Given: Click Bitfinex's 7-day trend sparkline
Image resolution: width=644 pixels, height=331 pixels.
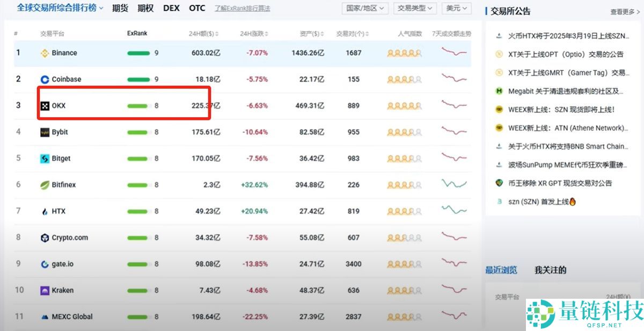Looking at the screenshot, I should coord(453,184).
